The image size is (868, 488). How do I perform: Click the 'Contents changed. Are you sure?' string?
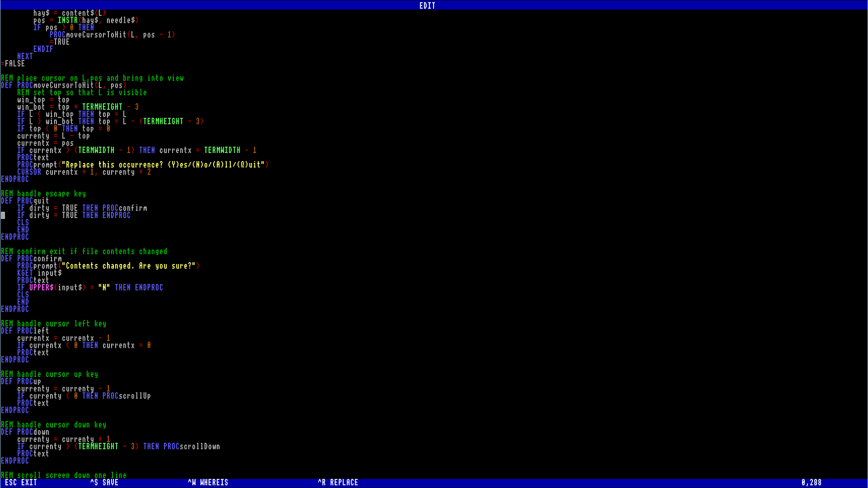pyautogui.click(x=130, y=266)
